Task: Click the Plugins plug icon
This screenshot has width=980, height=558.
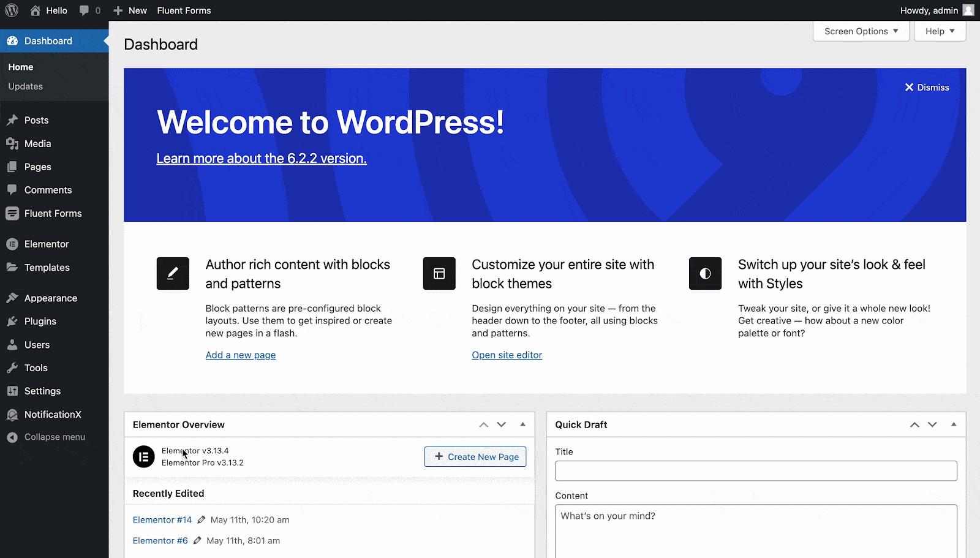Action: coord(12,321)
